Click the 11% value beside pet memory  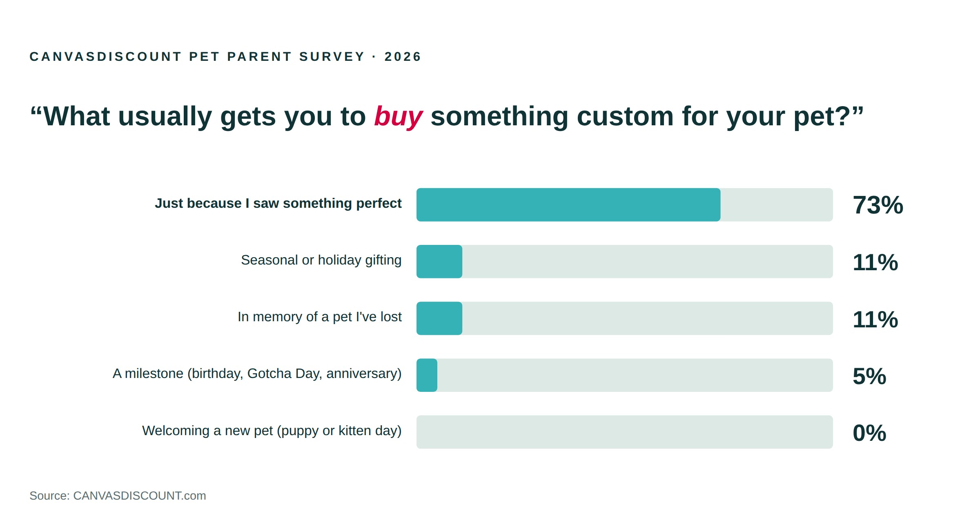click(x=875, y=319)
